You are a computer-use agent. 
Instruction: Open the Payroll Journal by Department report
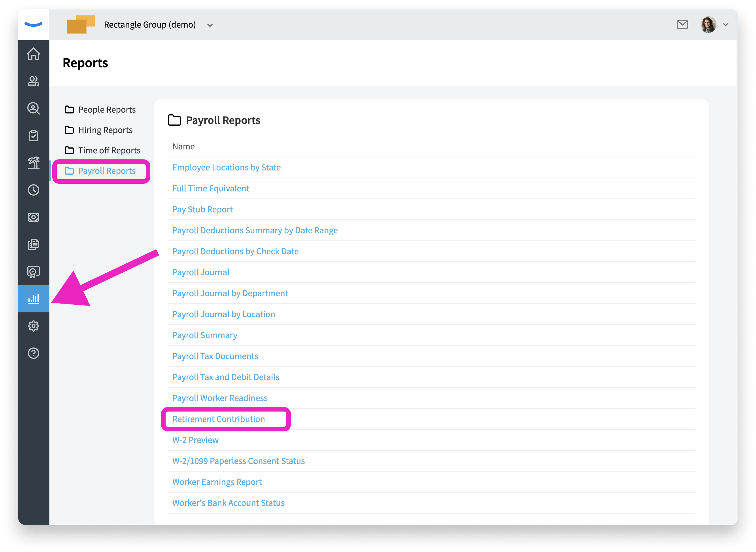pyautogui.click(x=230, y=293)
